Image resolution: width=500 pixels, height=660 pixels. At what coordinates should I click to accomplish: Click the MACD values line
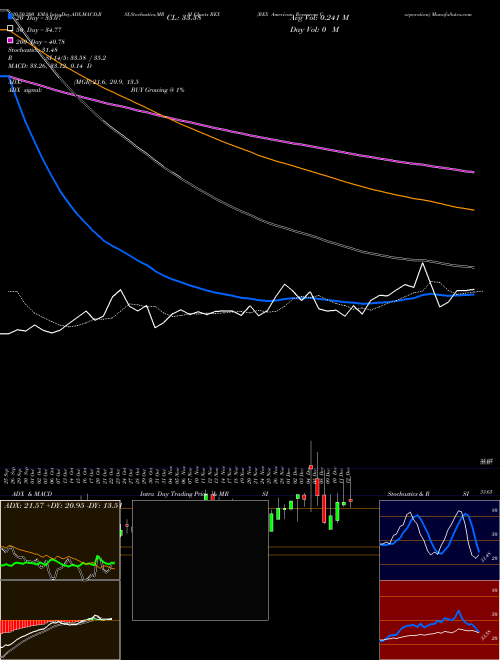[50, 66]
